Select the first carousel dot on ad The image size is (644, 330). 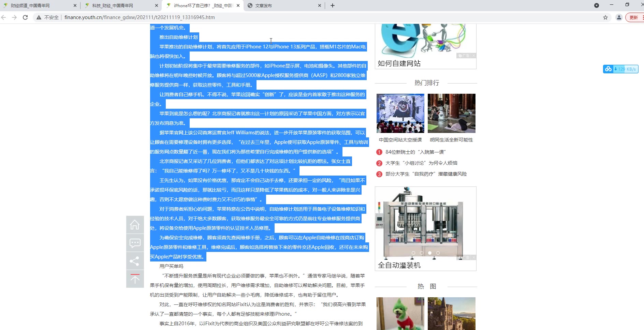point(413,253)
